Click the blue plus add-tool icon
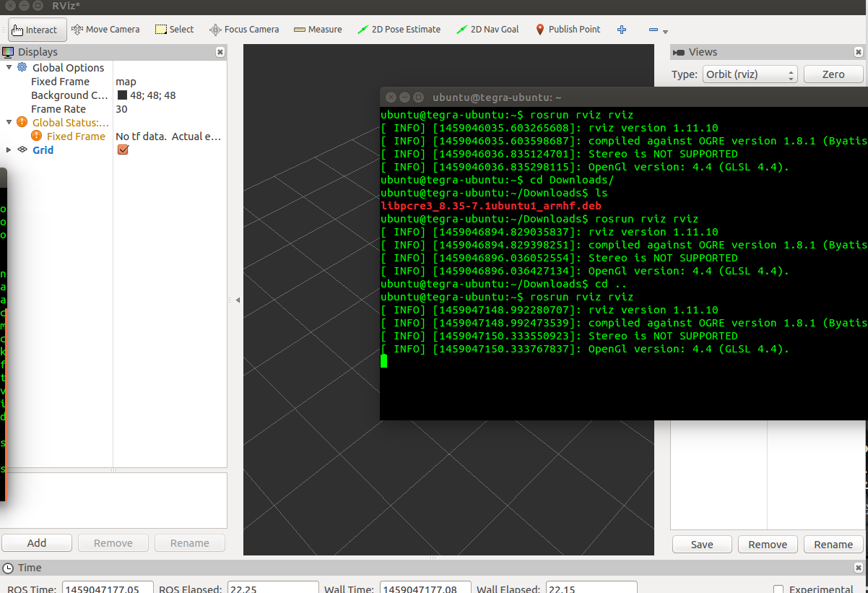Viewport: 868px width, 593px height. click(622, 30)
